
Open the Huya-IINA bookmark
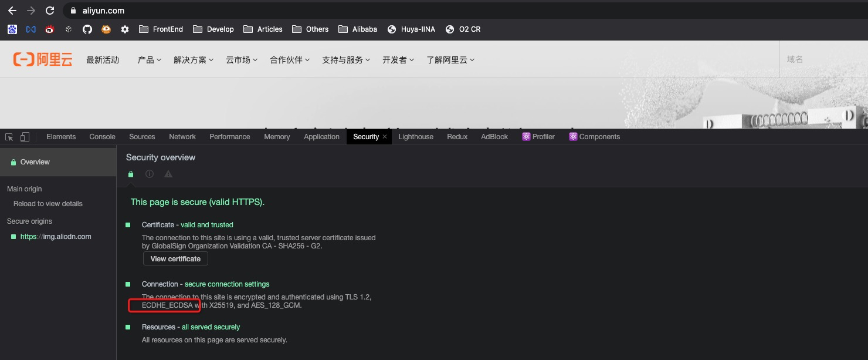tap(411, 29)
